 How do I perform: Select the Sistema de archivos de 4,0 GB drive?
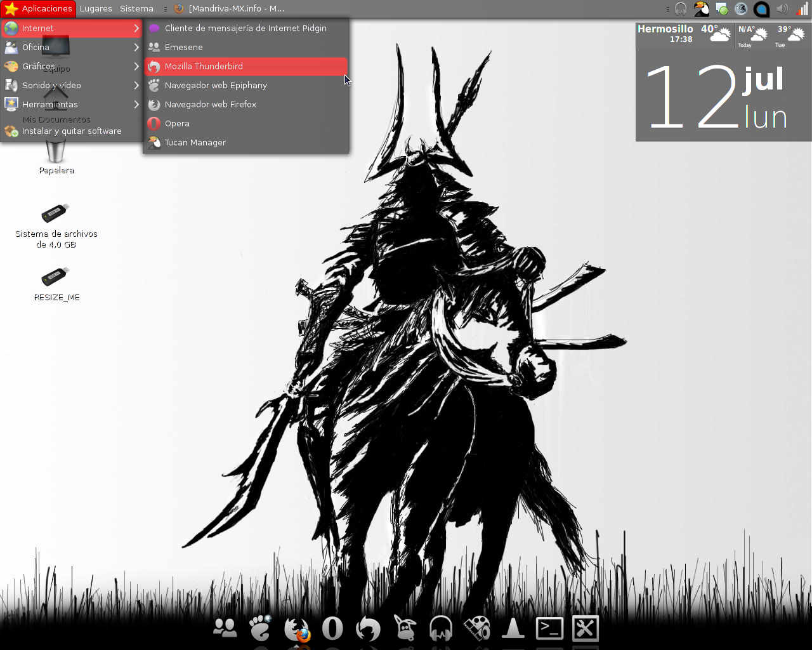[56, 225]
